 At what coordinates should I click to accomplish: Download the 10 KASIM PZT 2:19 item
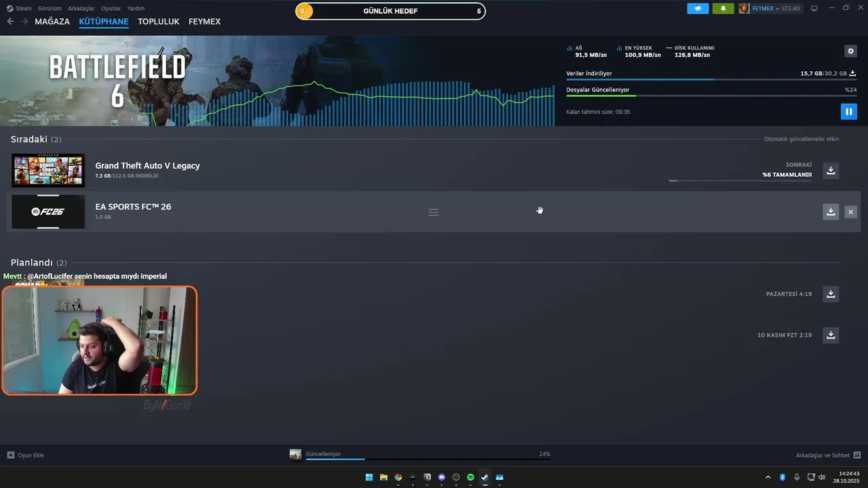click(x=831, y=335)
